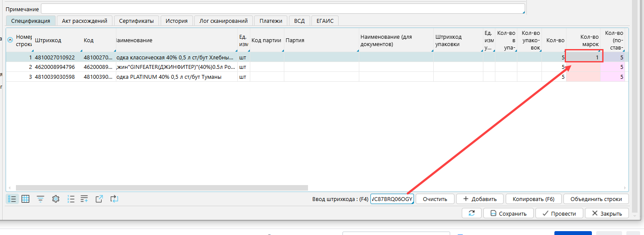
Task: Click the looped arrows icon in bottom toolbar
Action: [x=114, y=199]
